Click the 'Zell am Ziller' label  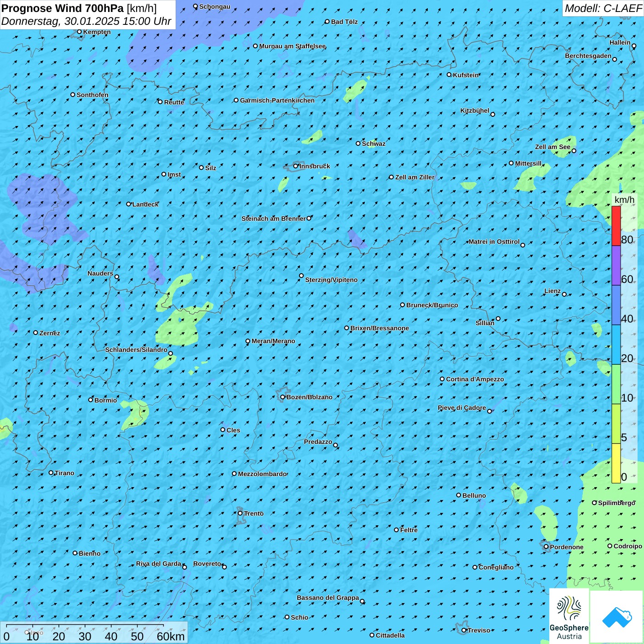(414, 177)
